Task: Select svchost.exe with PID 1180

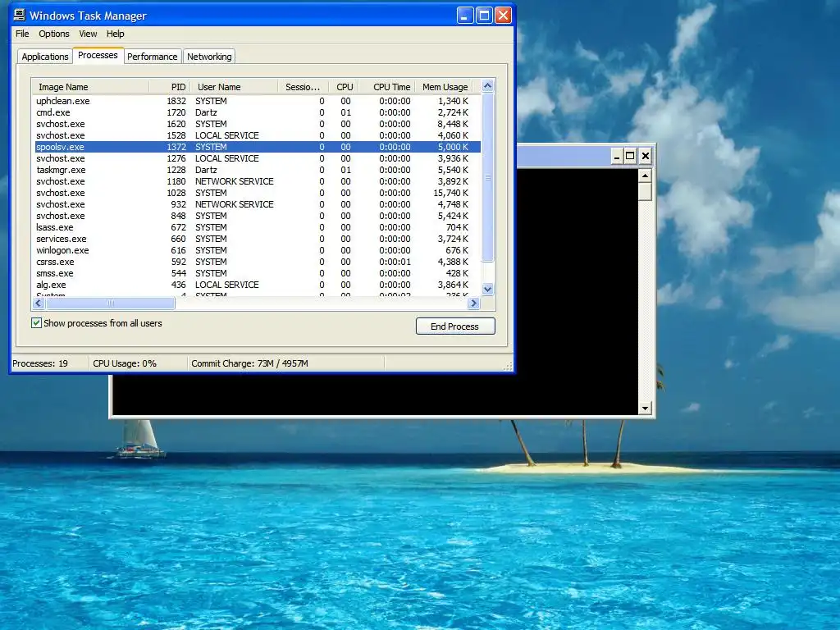Action: 257,181
